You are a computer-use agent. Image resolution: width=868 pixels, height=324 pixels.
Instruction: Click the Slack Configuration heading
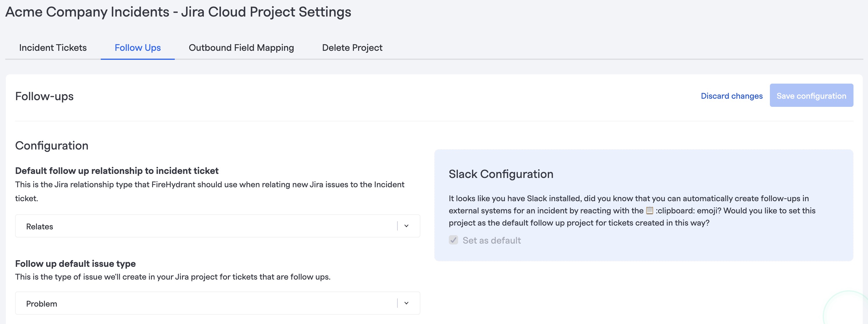tap(501, 174)
